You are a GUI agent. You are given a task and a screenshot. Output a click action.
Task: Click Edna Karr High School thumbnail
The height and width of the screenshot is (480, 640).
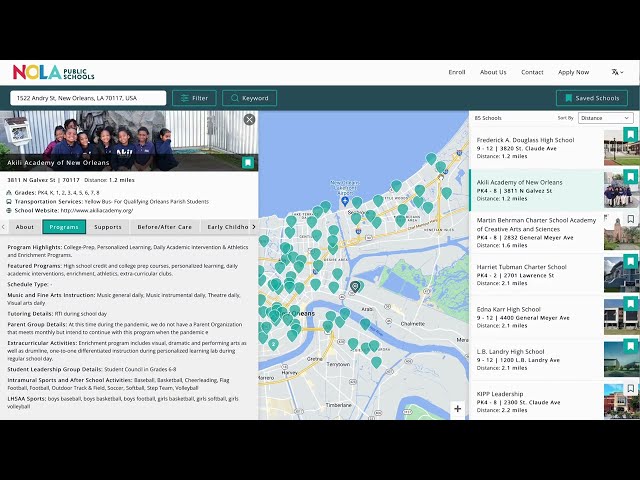pos(621,317)
